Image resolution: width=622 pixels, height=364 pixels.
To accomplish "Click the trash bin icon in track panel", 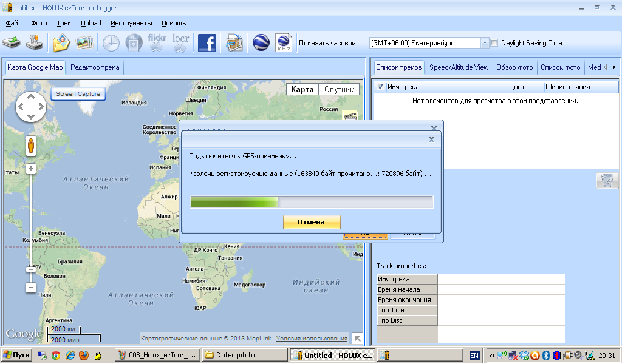I will point(607,181).
